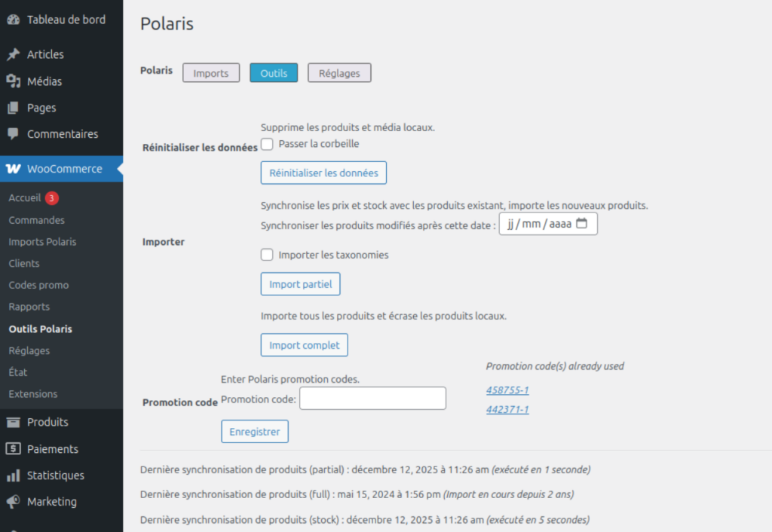Screen dimensions: 772x532
Task: Click the Import partiel button
Action: [301, 284]
